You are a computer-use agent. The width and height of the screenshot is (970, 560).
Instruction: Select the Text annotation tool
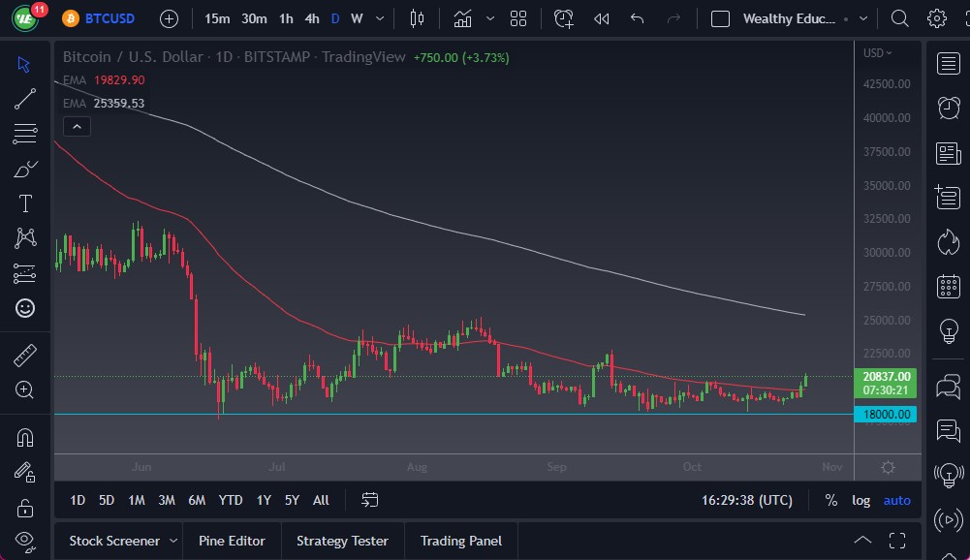click(24, 202)
